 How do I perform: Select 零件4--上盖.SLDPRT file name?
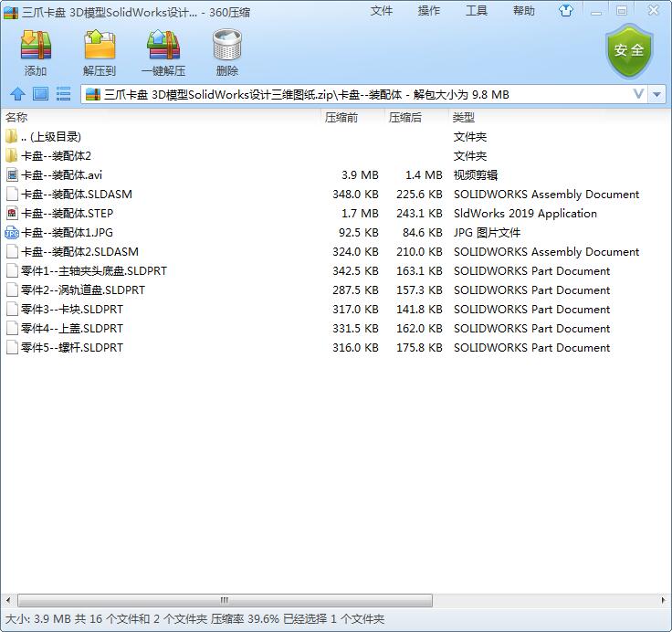[x=72, y=329]
